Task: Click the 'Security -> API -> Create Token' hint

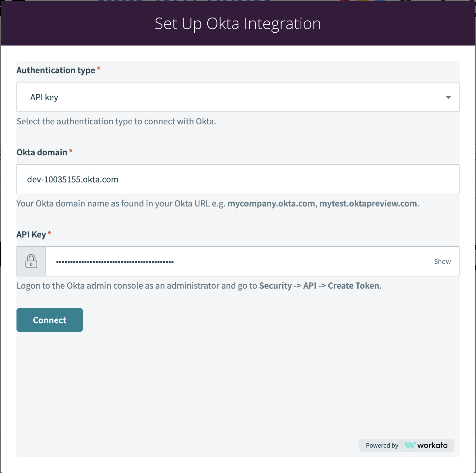Action: click(319, 286)
